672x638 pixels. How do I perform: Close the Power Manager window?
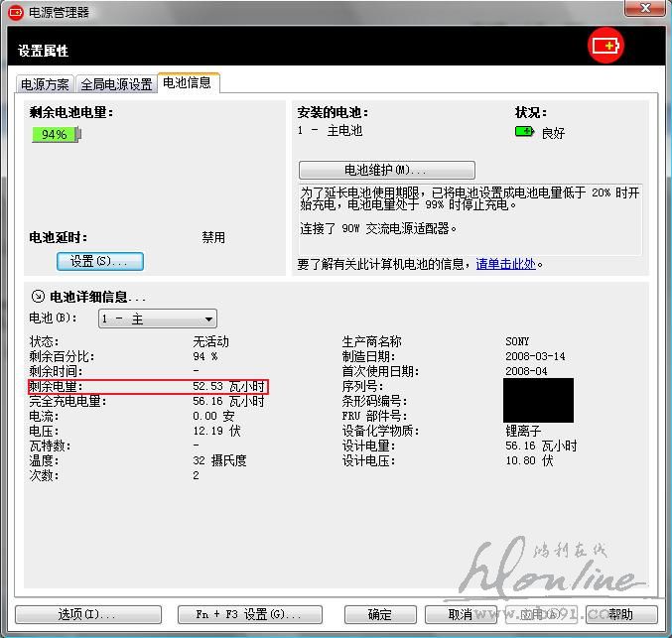point(645,8)
